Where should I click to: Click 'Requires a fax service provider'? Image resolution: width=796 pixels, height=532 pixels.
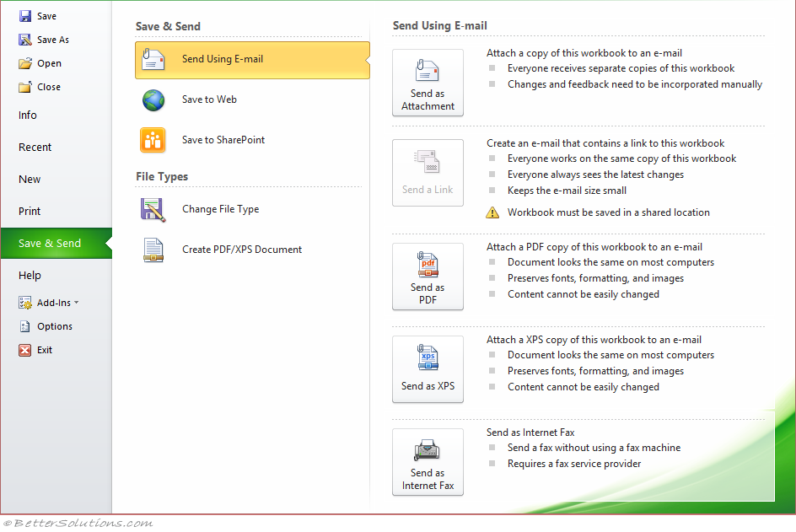tap(574, 464)
